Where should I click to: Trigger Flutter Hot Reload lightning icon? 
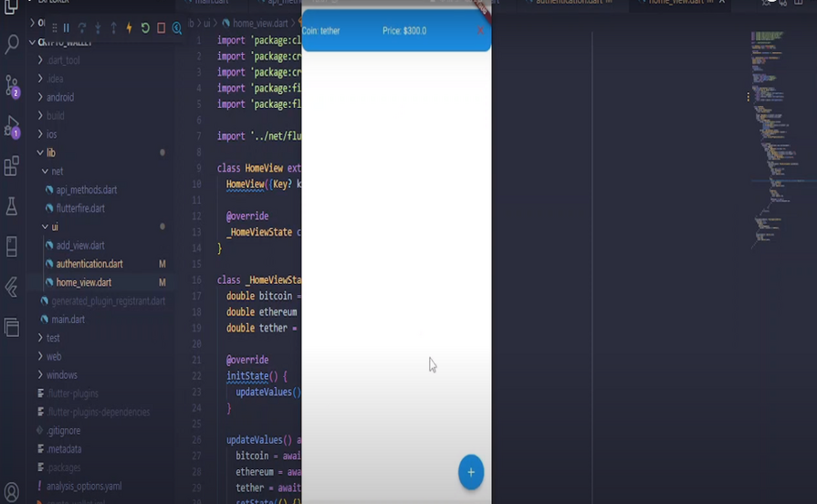(130, 27)
